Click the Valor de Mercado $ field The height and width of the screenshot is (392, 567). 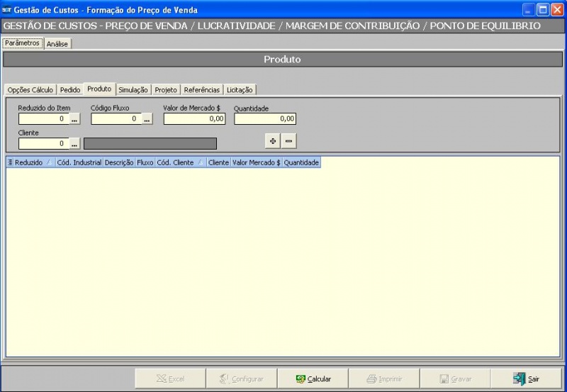point(194,119)
